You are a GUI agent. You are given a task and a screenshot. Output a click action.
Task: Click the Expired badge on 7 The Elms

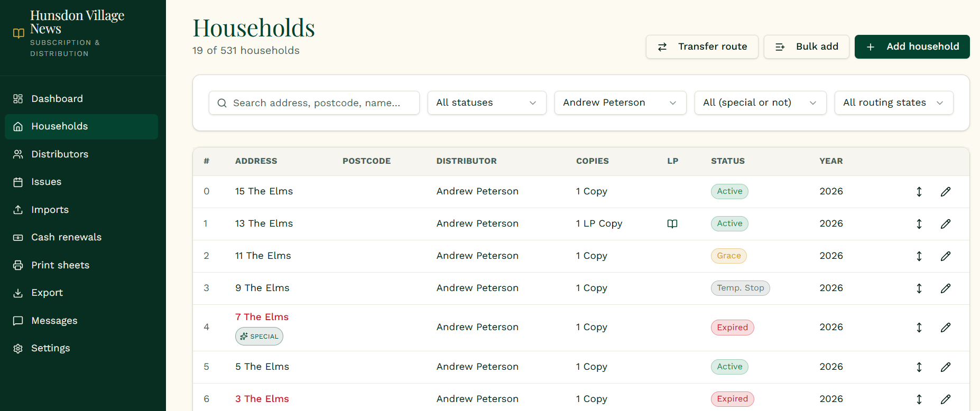pyautogui.click(x=732, y=328)
